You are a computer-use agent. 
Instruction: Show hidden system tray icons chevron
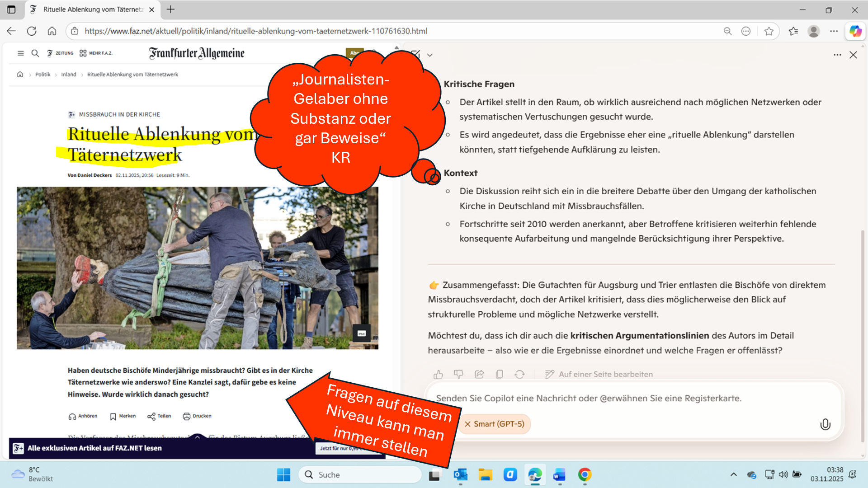[x=733, y=474]
